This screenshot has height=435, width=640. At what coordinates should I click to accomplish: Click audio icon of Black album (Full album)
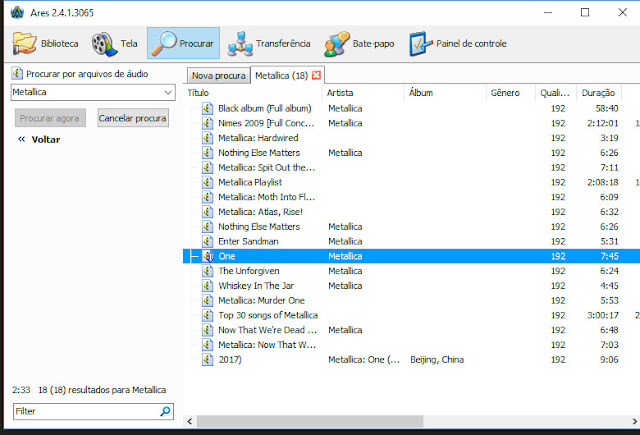208,108
